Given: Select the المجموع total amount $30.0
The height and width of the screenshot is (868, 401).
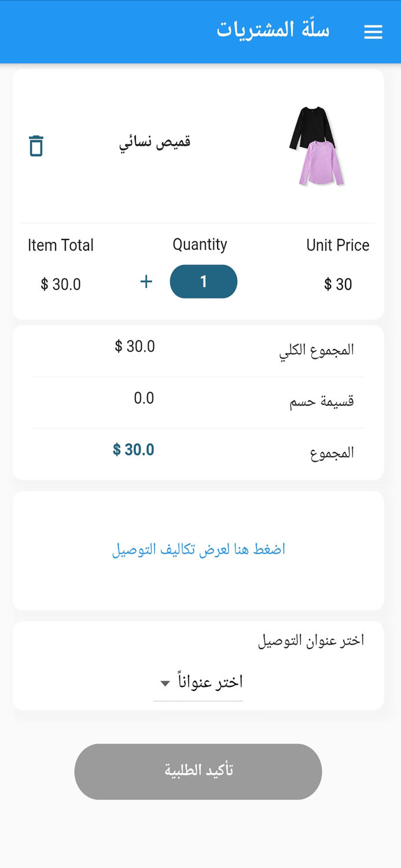Looking at the screenshot, I should [x=134, y=450].
